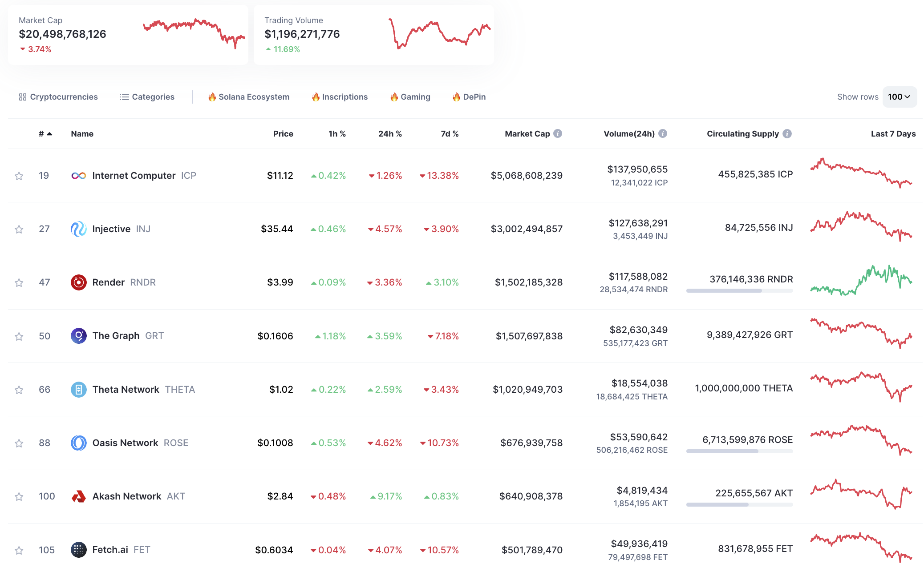Viewport: 924px width, 572px height.
Task: Open Internet Computer 7-day sparkline
Action: [x=861, y=173]
